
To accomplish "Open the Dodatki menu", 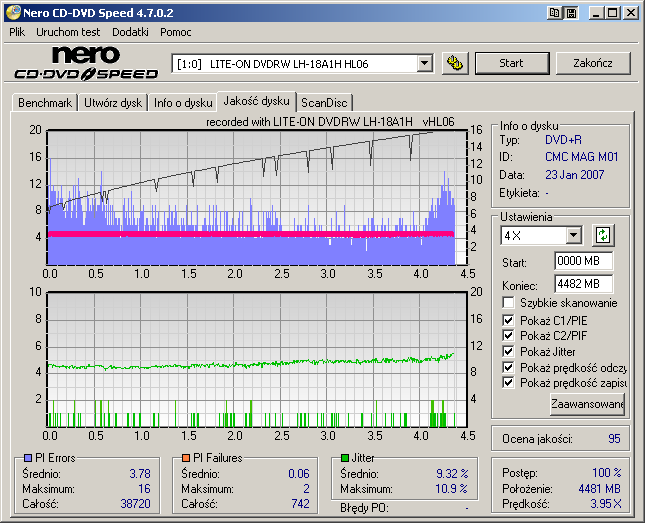I will coord(130,32).
